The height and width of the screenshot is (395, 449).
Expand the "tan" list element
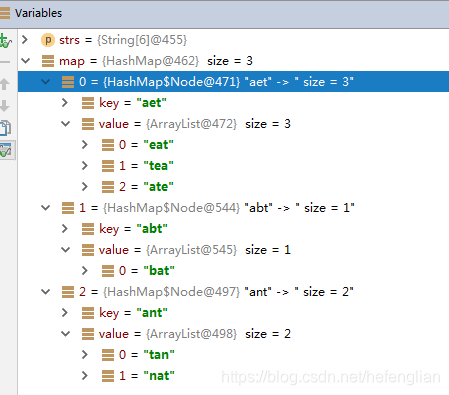pyautogui.click(x=85, y=355)
